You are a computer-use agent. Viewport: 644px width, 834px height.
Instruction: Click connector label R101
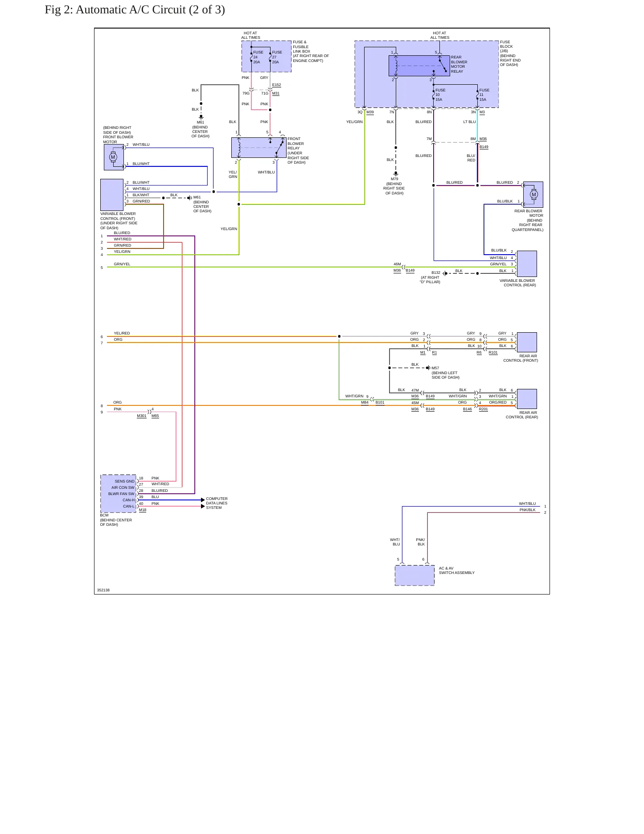pyautogui.click(x=493, y=352)
